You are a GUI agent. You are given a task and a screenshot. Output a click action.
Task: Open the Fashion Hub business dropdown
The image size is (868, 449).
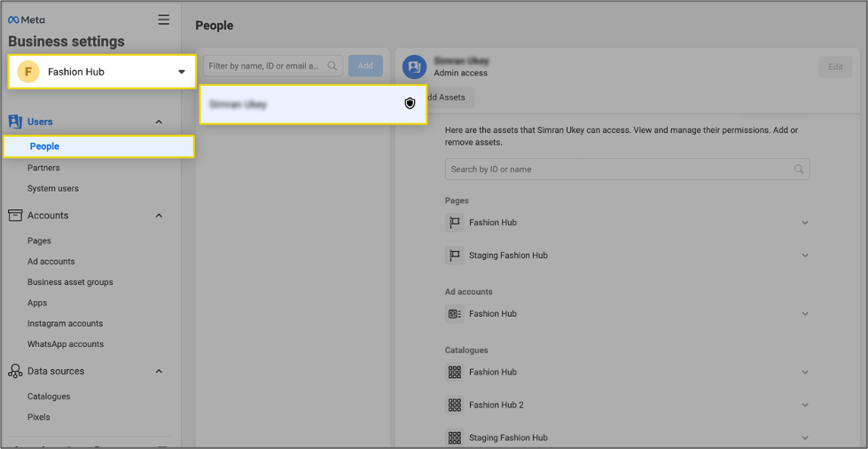tap(102, 72)
